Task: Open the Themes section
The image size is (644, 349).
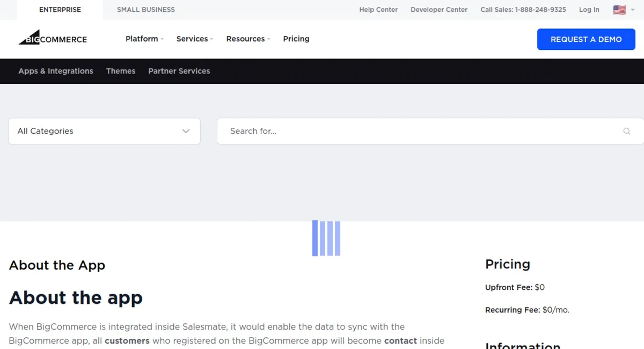Action: [121, 71]
